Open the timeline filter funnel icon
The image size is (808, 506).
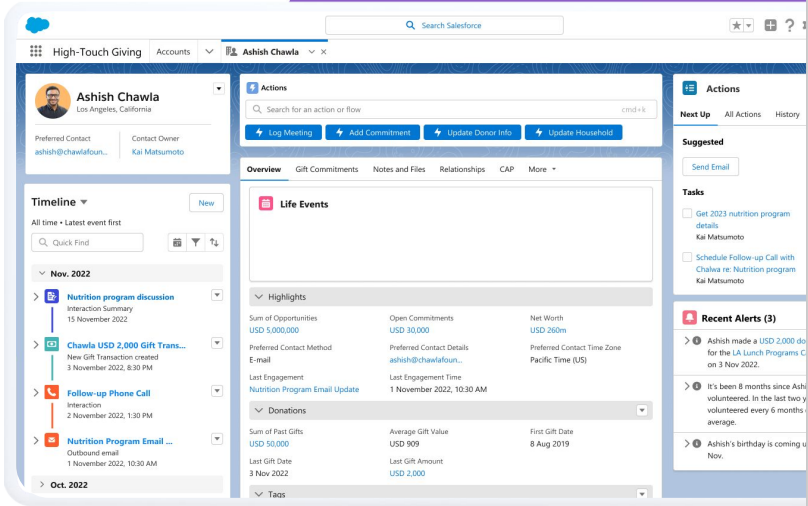(x=196, y=242)
